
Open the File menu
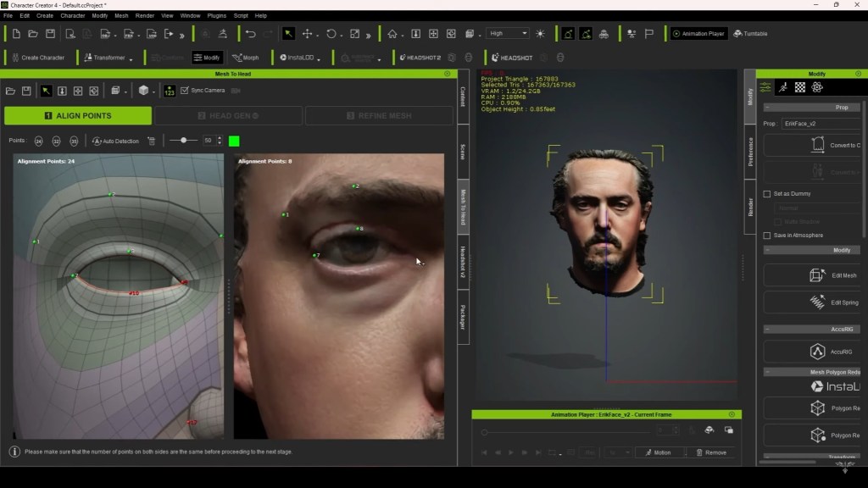pos(8,15)
